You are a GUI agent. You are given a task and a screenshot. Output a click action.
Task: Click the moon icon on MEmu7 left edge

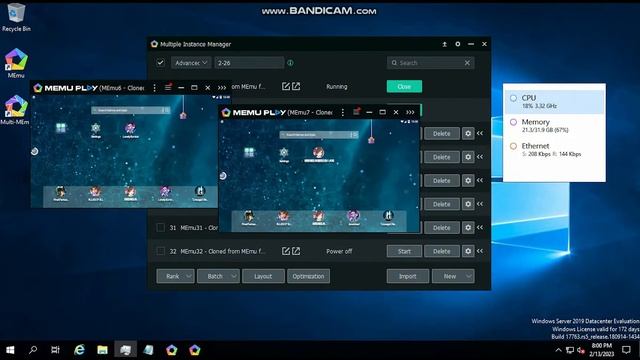point(223,176)
